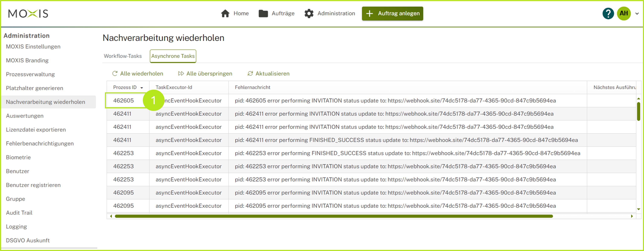Click the Administration gear icon
This screenshot has width=644, height=251.
click(309, 13)
